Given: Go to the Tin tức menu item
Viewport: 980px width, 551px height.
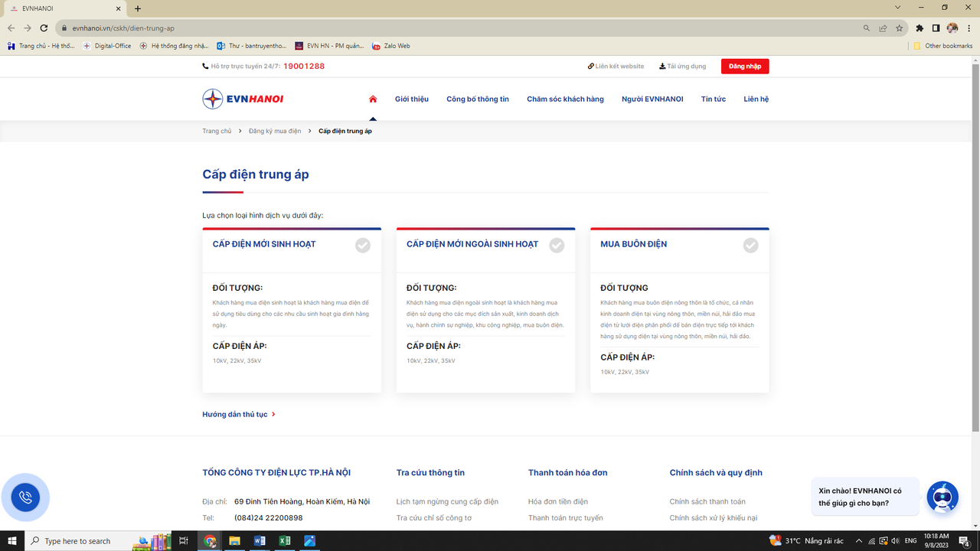Looking at the screenshot, I should pyautogui.click(x=713, y=99).
